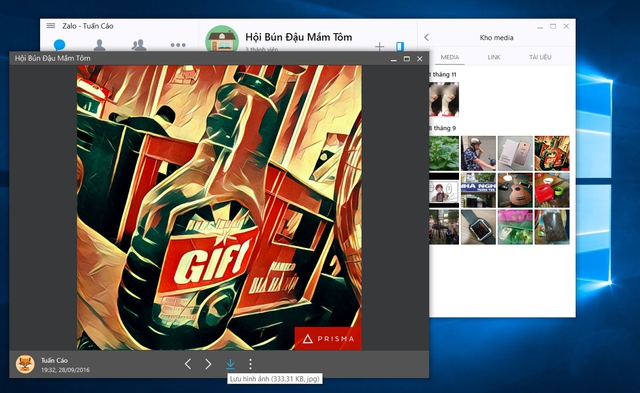The height and width of the screenshot is (393, 640).
Task: Go back from Kho media panel
Action: click(x=427, y=38)
